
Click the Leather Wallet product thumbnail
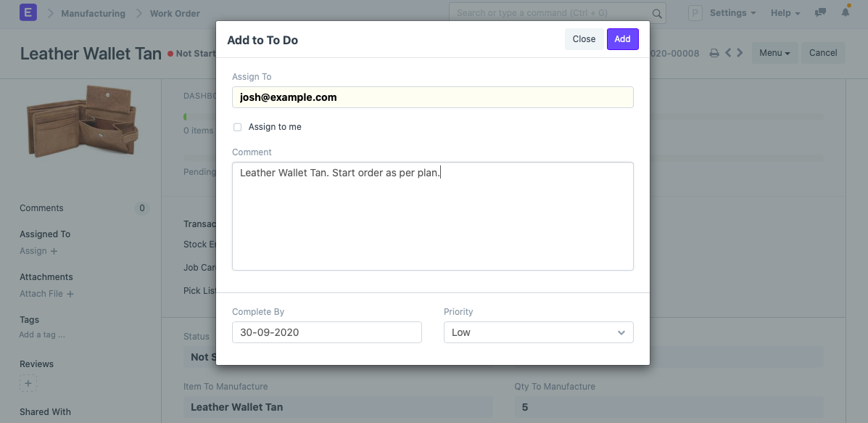pos(82,120)
